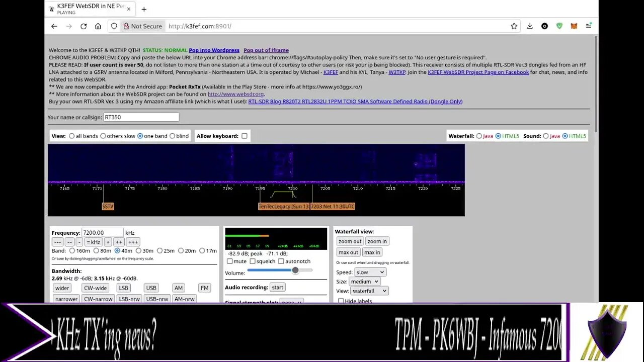This screenshot has height=362, width=644.
Task: Click the green shield extension icon
Action: 559,26
